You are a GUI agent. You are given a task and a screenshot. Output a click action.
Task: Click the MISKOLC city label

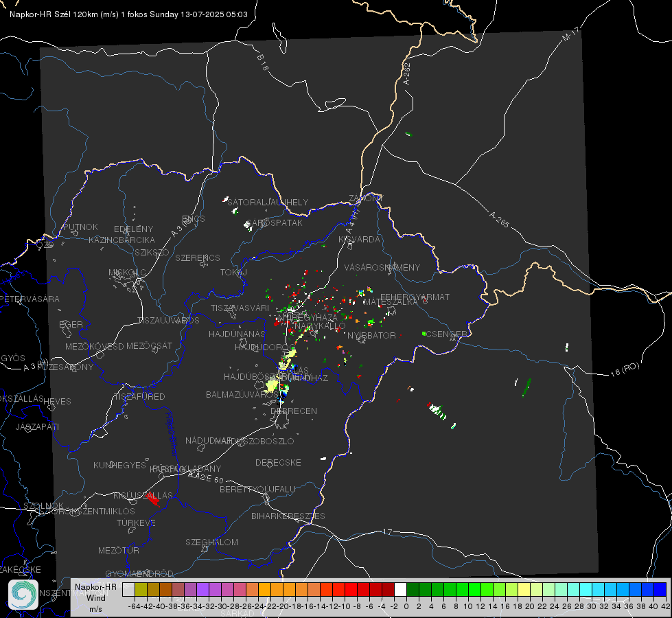pos(127,273)
